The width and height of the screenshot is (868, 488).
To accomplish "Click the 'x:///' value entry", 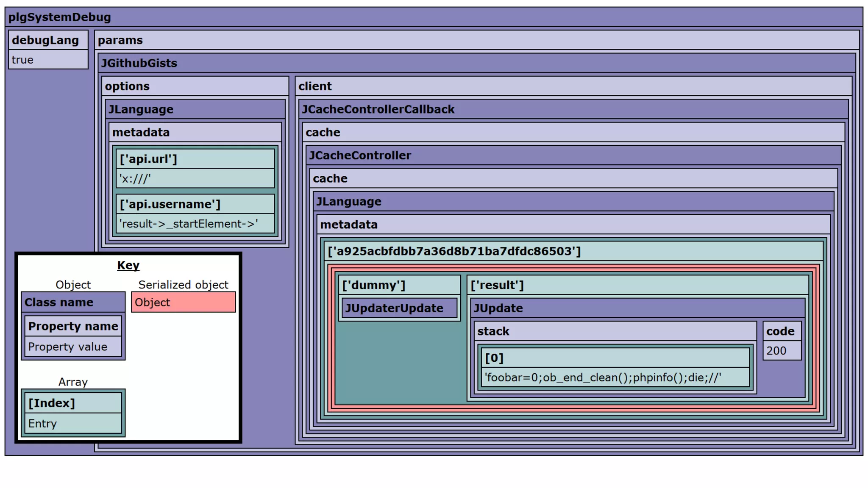I will [135, 179].
